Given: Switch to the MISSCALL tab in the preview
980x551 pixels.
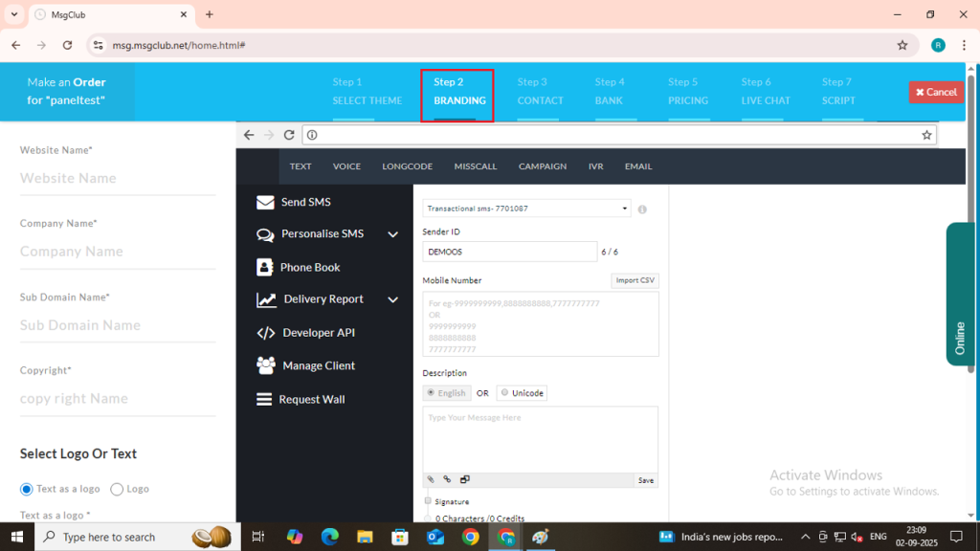Looking at the screenshot, I should [476, 166].
